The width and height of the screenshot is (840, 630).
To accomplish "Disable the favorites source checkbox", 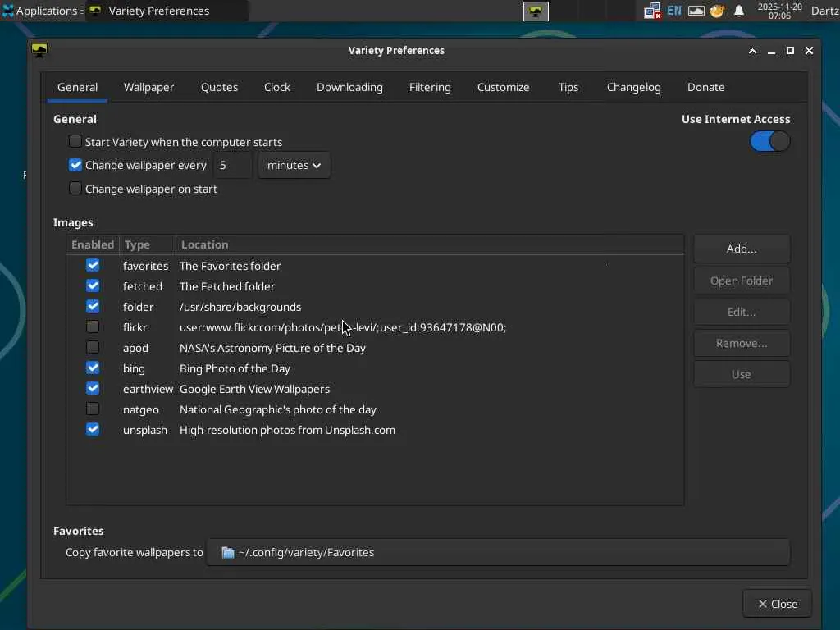I will 93,265.
